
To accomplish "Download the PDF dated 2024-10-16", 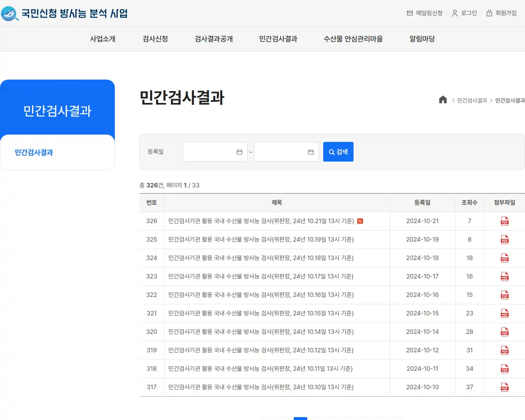I will coord(504,295).
